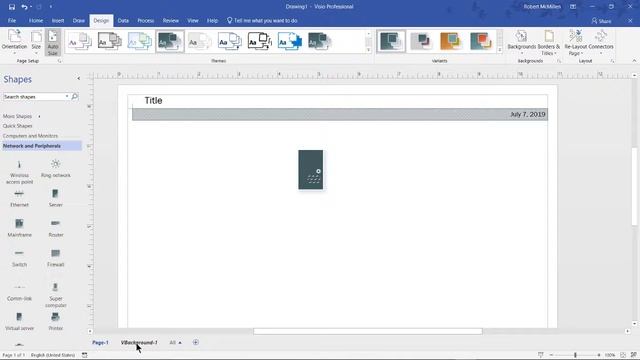Click the search shapes magnifier icon

coord(75,97)
